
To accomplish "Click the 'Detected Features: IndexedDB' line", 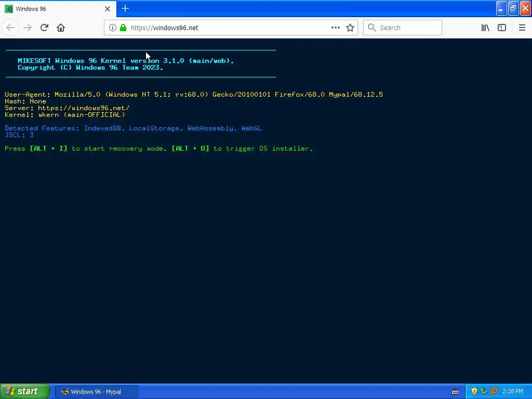I will tap(134, 128).
